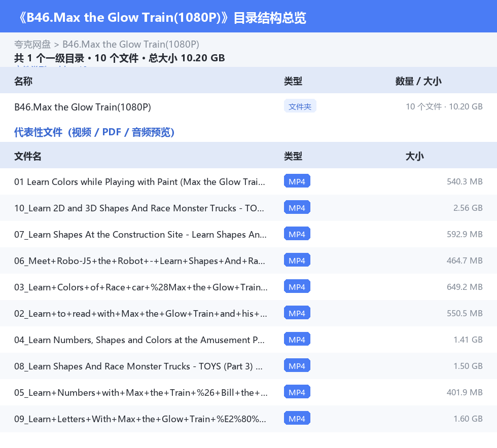This screenshot has width=497, height=448.
Task: Click the 夸克网盘 breadcrumb root
Action: pyautogui.click(x=32, y=45)
